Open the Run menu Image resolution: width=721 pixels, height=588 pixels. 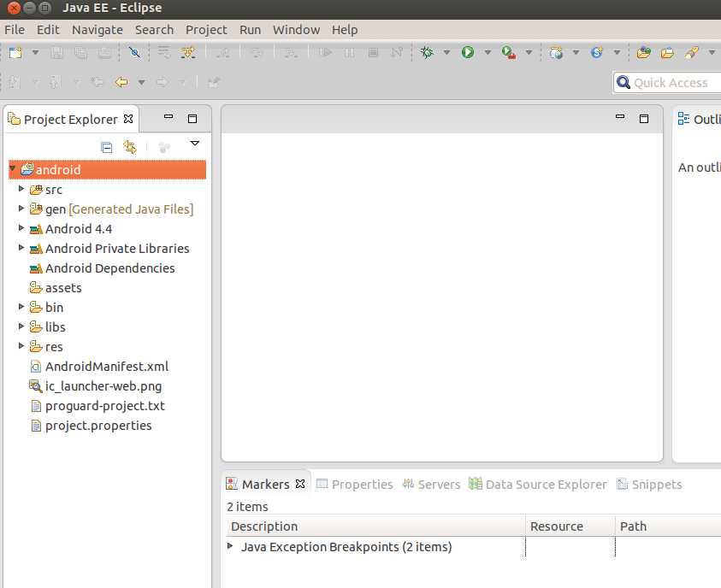[x=250, y=30]
